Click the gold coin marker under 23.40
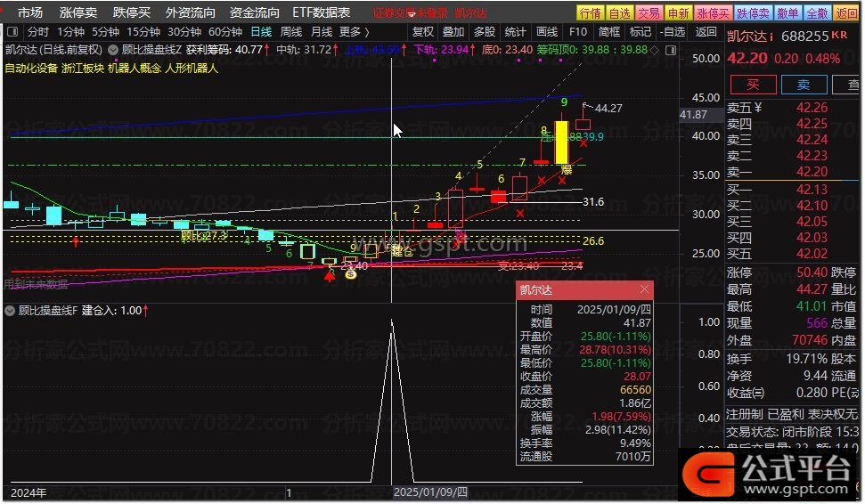This screenshot has width=865, height=504. 350,273
